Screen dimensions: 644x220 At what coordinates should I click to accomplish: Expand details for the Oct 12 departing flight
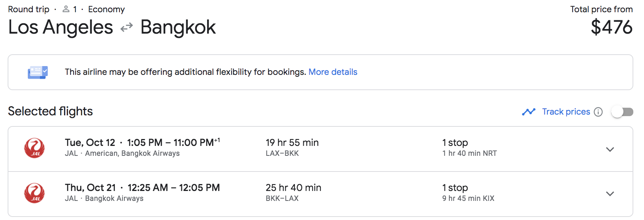click(x=610, y=149)
